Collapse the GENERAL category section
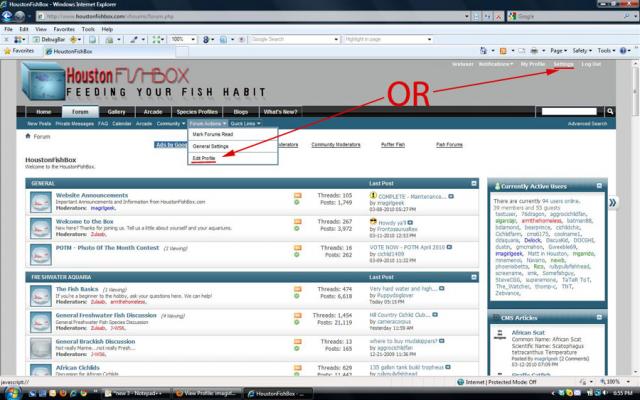The image size is (640, 400). pos(474,184)
